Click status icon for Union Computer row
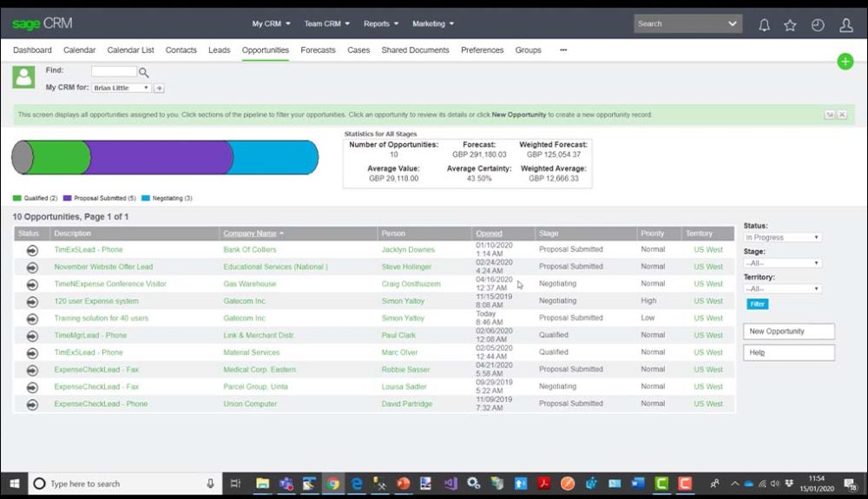 [32, 404]
